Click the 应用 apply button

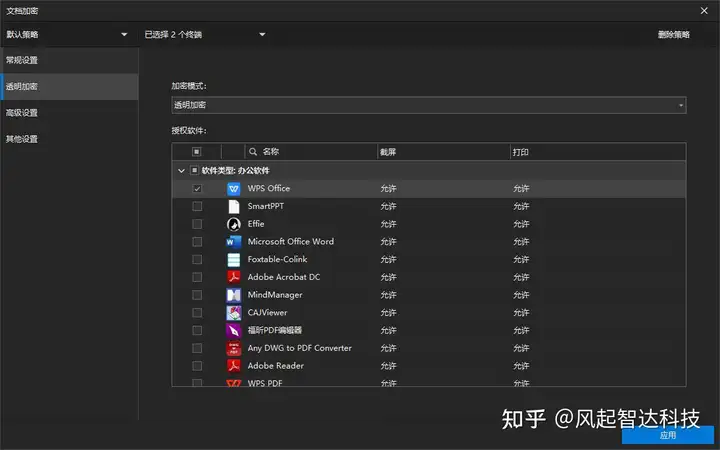click(x=668, y=435)
